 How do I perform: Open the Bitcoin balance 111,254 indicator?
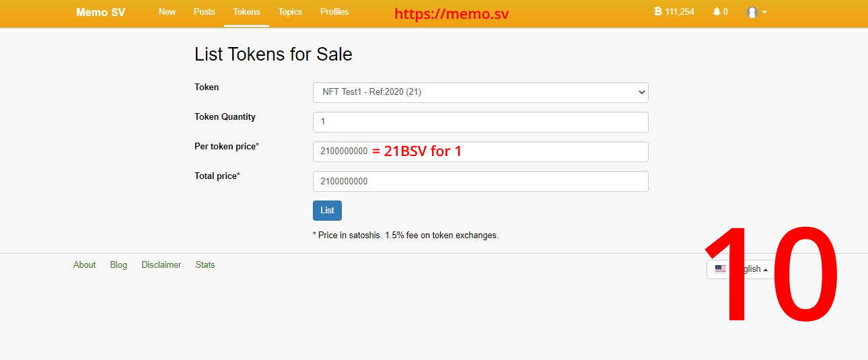(x=674, y=12)
